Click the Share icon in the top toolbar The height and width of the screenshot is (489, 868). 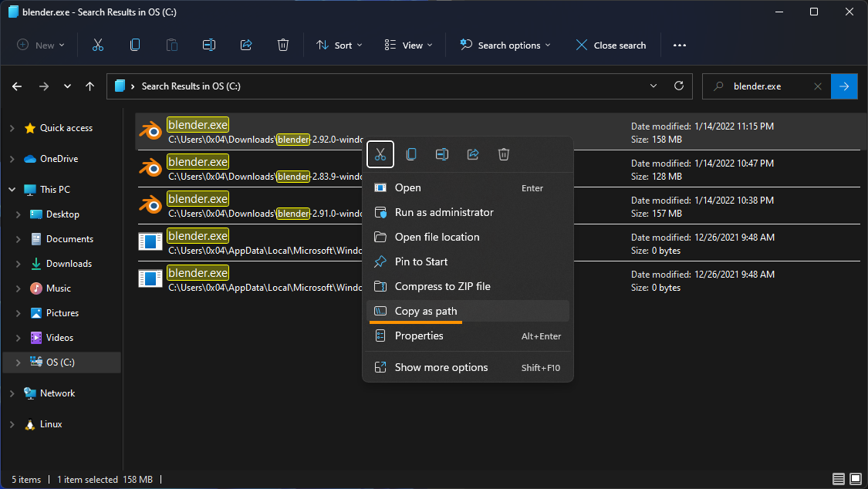pos(246,46)
